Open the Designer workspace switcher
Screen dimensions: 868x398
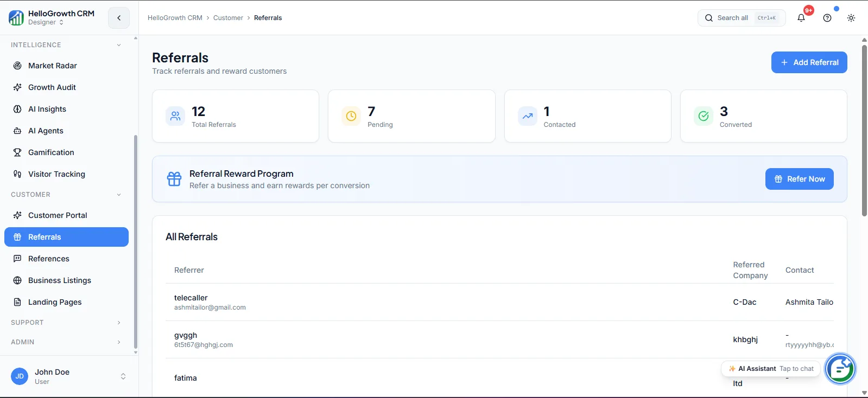pyautogui.click(x=46, y=22)
